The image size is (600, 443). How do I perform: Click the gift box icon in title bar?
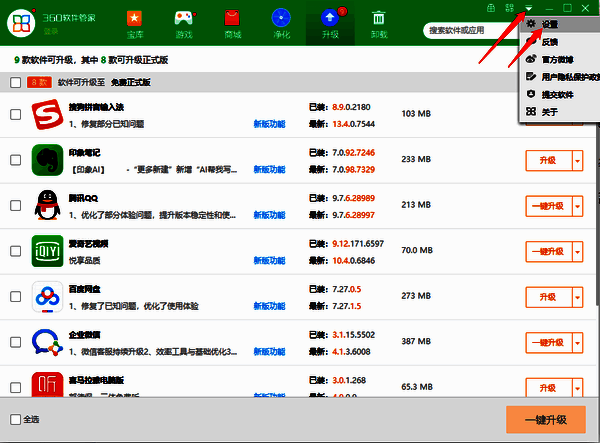click(491, 8)
